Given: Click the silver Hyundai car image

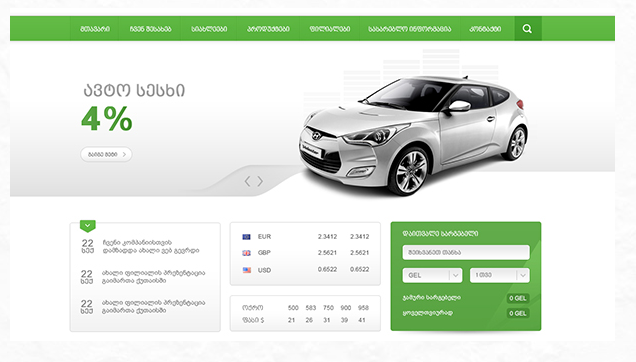Looking at the screenshot, I should [414, 136].
